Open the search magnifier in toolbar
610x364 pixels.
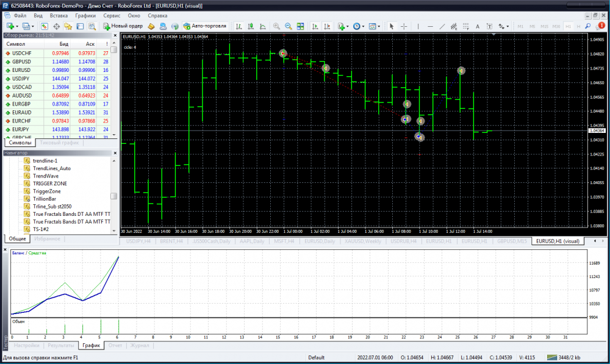[588, 26]
